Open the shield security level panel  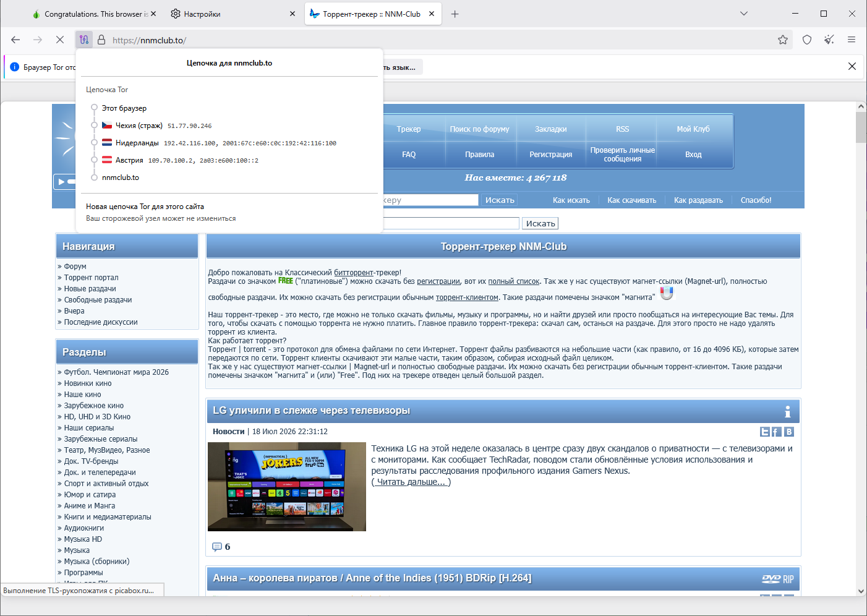click(807, 40)
